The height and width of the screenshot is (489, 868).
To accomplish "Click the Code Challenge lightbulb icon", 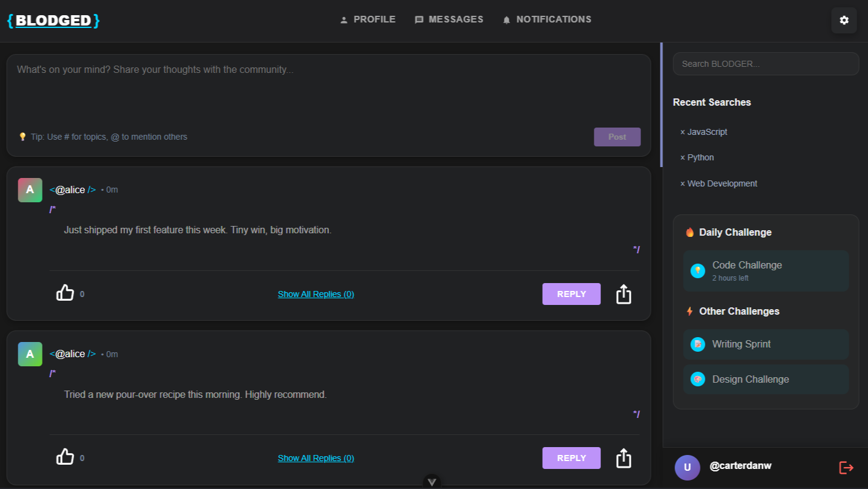I will [697, 270].
